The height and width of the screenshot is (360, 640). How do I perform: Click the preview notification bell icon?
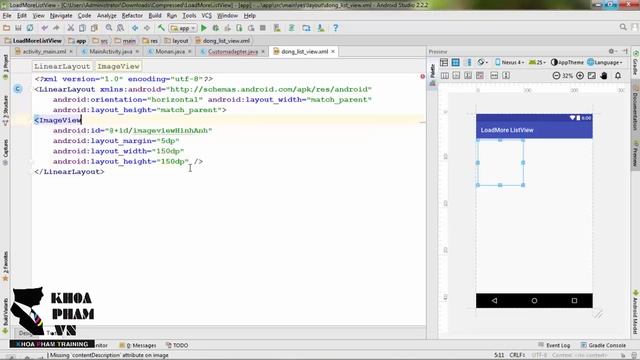(618, 76)
